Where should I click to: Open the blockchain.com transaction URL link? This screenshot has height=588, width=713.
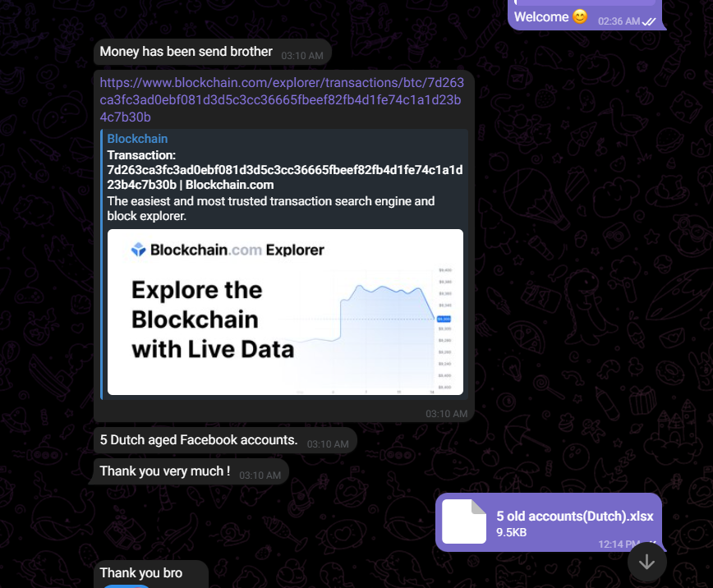pyautogui.click(x=282, y=99)
